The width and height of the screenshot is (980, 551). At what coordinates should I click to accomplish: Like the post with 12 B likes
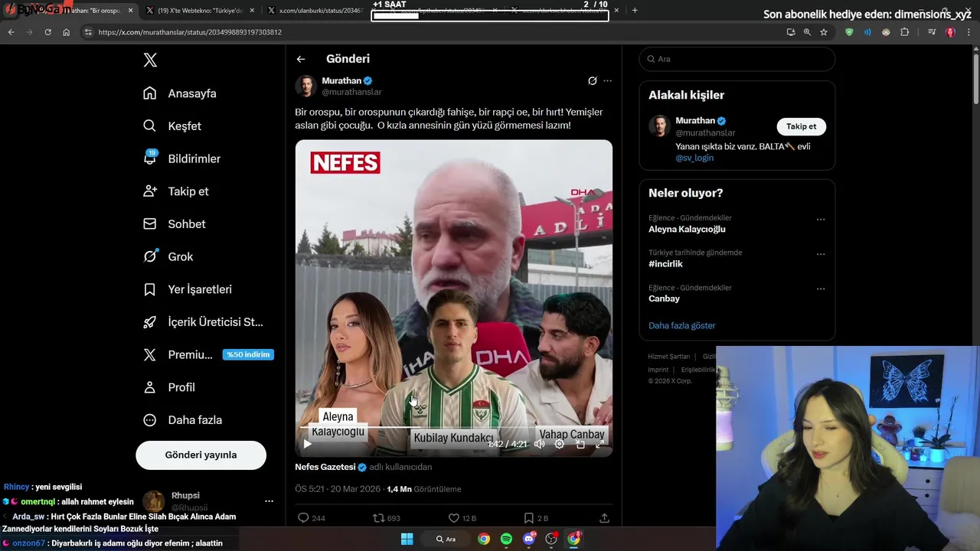462,518
